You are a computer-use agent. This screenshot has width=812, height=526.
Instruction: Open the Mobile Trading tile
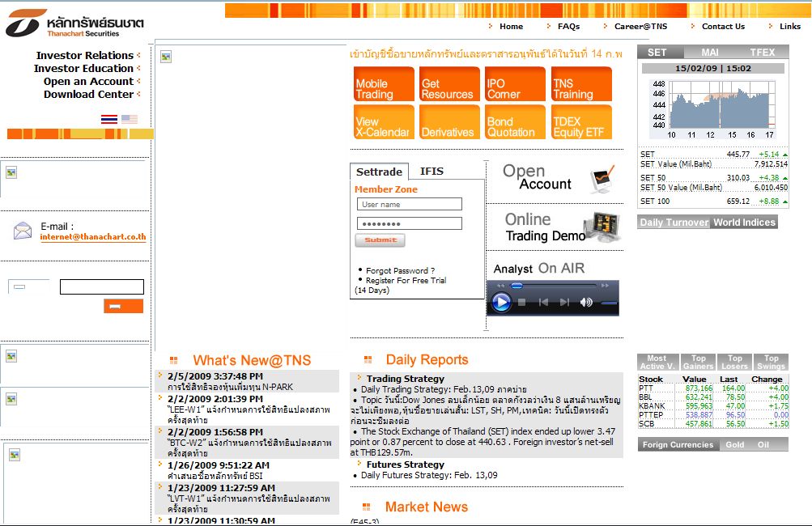pyautogui.click(x=384, y=84)
